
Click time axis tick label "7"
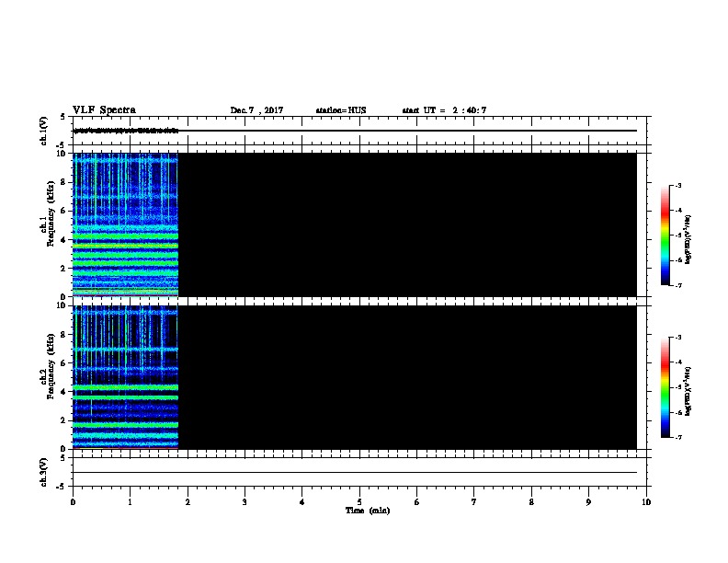point(474,502)
